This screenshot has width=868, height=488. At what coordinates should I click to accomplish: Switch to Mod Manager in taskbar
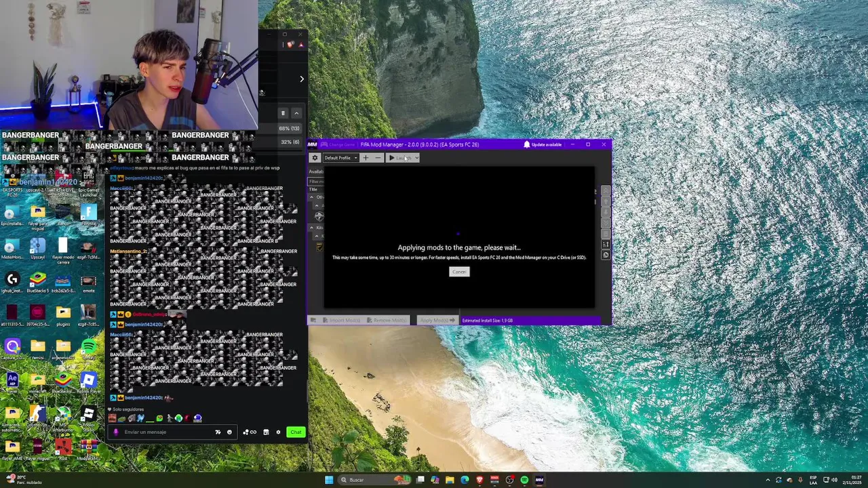pos(539,480)
